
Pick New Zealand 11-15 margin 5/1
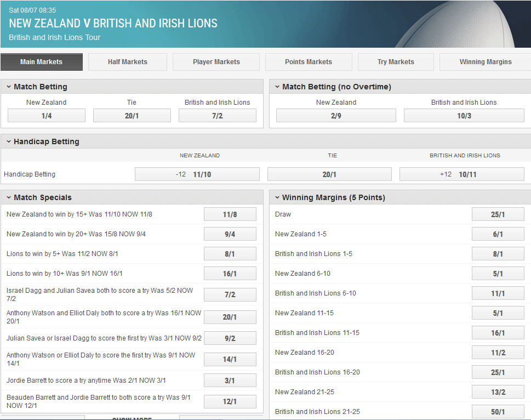[498, 313]
